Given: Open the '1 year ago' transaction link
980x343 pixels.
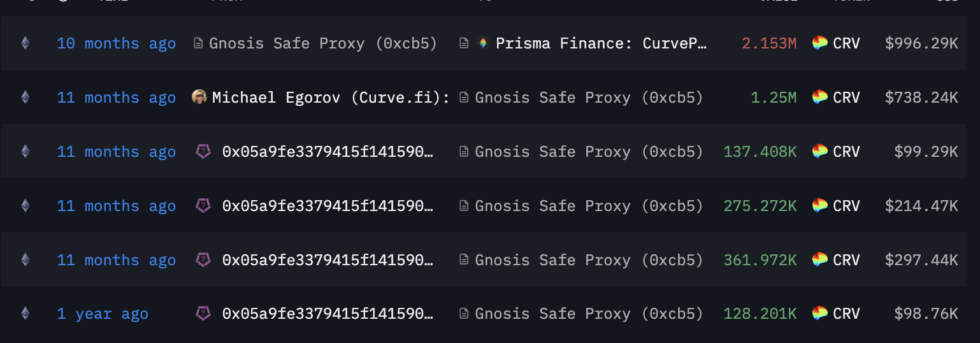Looking at the screenshot, I should (x=103, y=314).
